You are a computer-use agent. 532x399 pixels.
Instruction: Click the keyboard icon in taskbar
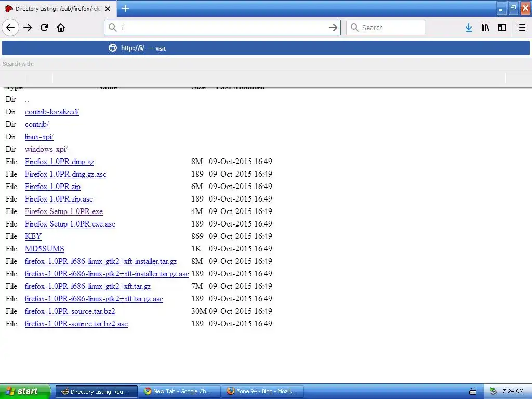coord(473,392)
